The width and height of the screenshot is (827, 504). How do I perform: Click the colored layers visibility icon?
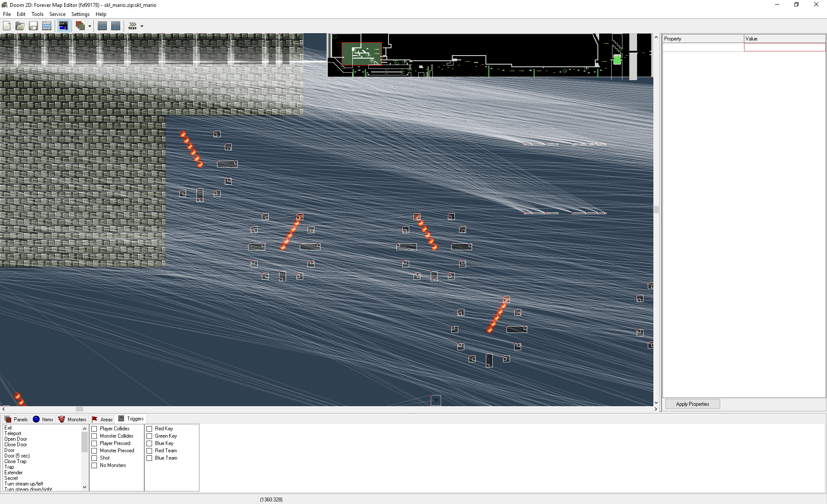[80, 26]
